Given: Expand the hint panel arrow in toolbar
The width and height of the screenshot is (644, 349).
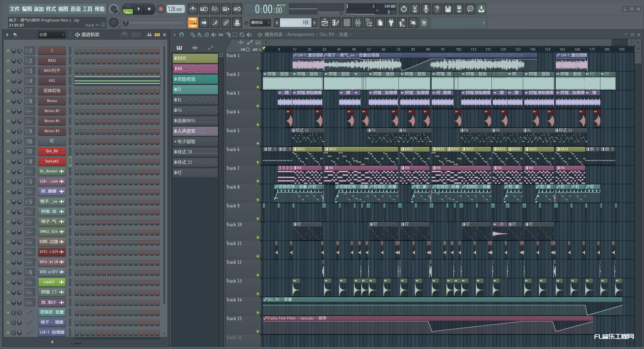Looking at the screenshot, I should tap(484, 23).
